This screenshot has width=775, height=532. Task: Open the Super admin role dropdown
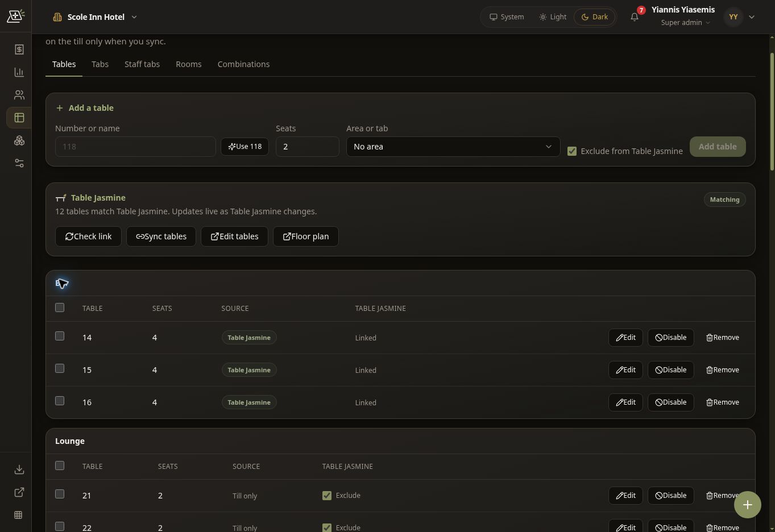coord(685,23)
